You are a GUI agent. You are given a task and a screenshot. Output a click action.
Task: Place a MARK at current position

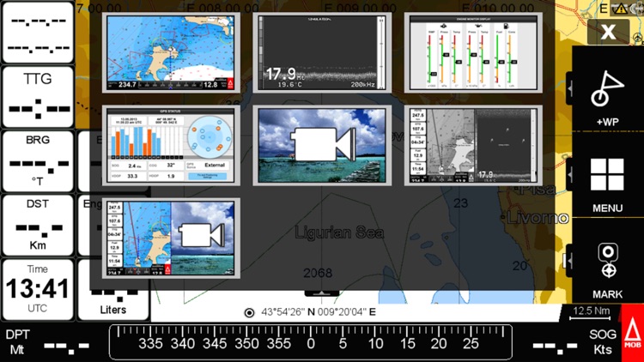point(607,271)
